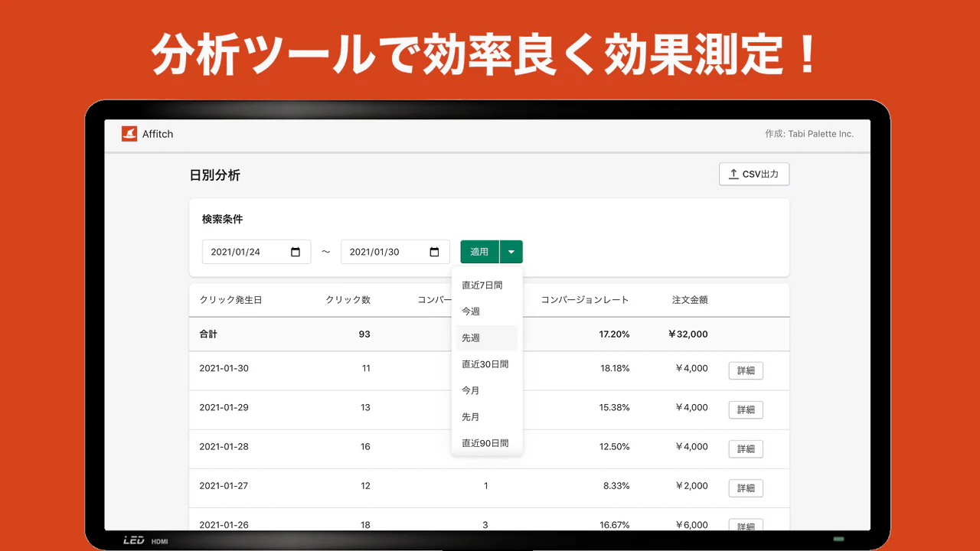Click conversion rate 12.50%
980x551 pixels.
point(615,446)
